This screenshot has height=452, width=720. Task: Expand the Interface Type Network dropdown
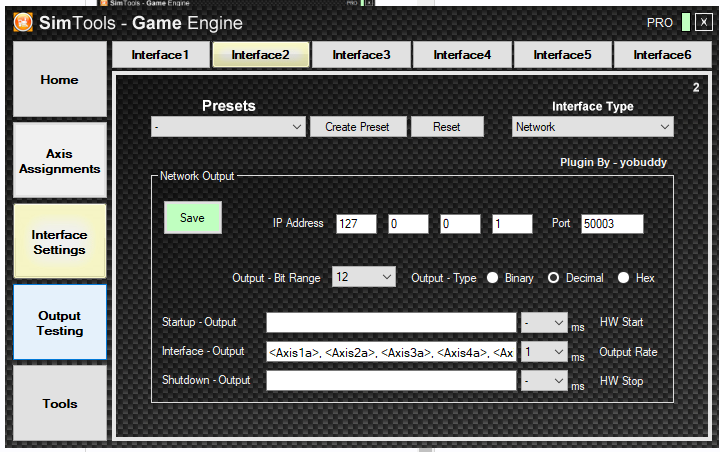[x=592, y=127]
